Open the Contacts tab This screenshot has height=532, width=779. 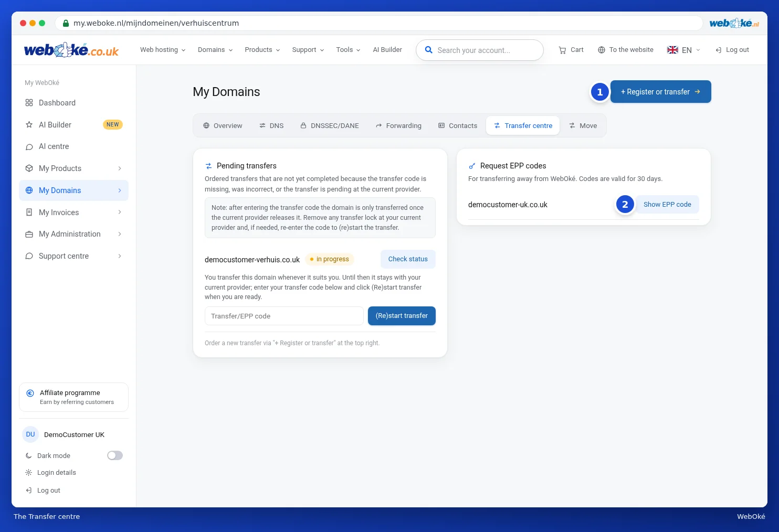pyautogui.click(x=458, y=126)
